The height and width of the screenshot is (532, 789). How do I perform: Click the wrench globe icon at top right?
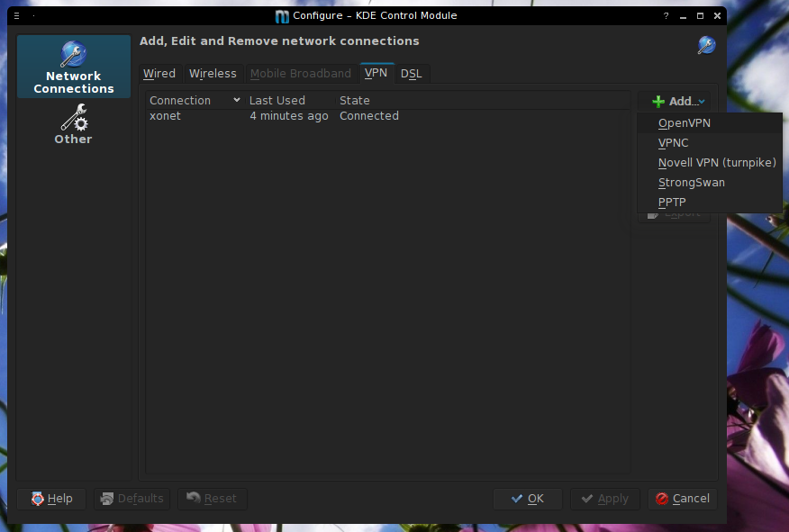tap(706, 46)
